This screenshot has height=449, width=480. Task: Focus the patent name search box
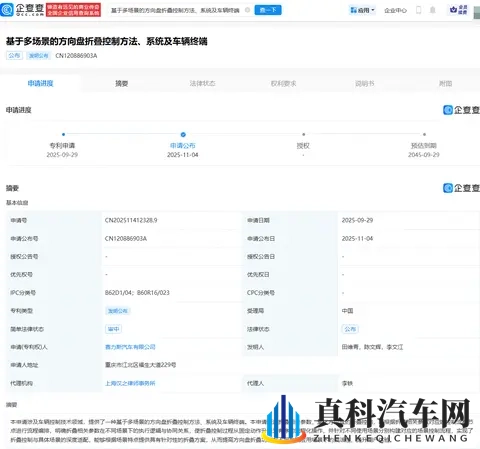pyautogui.click(x=175, y=10)
